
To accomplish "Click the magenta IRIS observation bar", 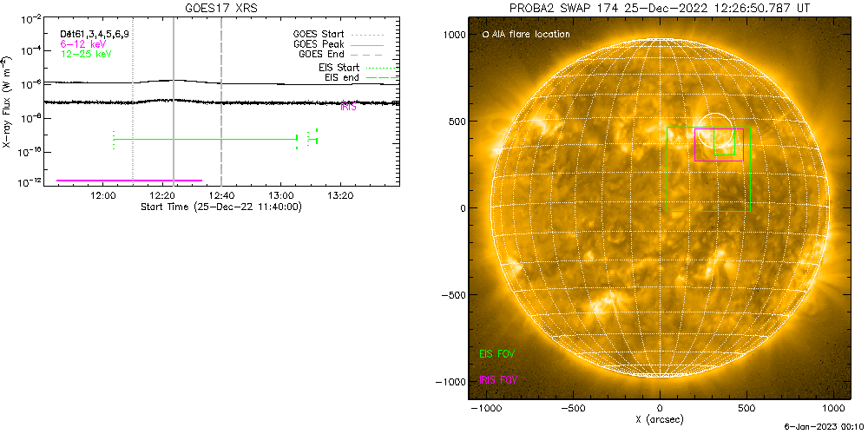I will pyautogui.click(x=129, y=181).
